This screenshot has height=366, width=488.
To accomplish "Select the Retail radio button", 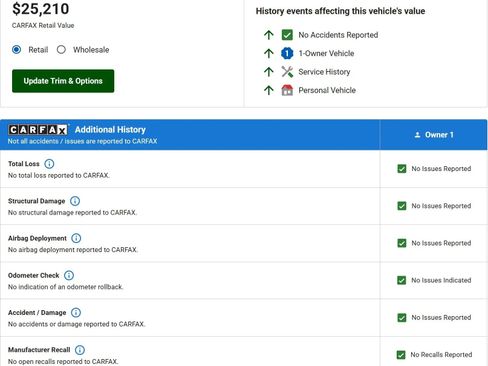I will [x=16, y=50].
